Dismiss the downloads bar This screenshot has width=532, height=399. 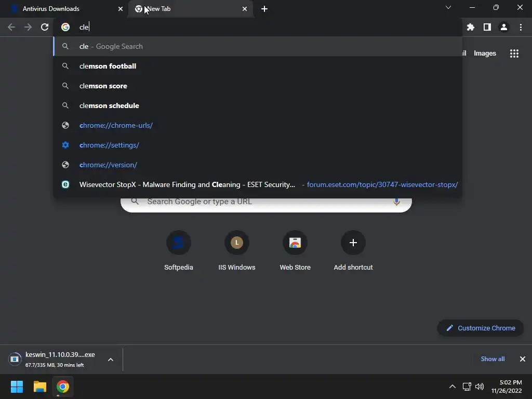click(x=523, y=359)
